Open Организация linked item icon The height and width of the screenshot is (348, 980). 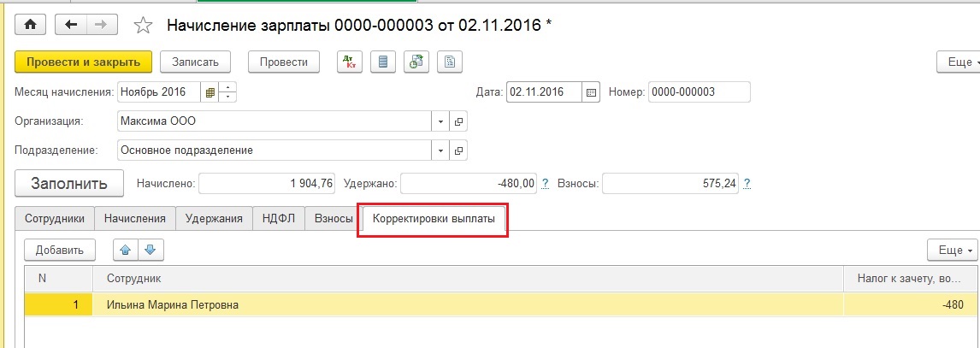458,121
